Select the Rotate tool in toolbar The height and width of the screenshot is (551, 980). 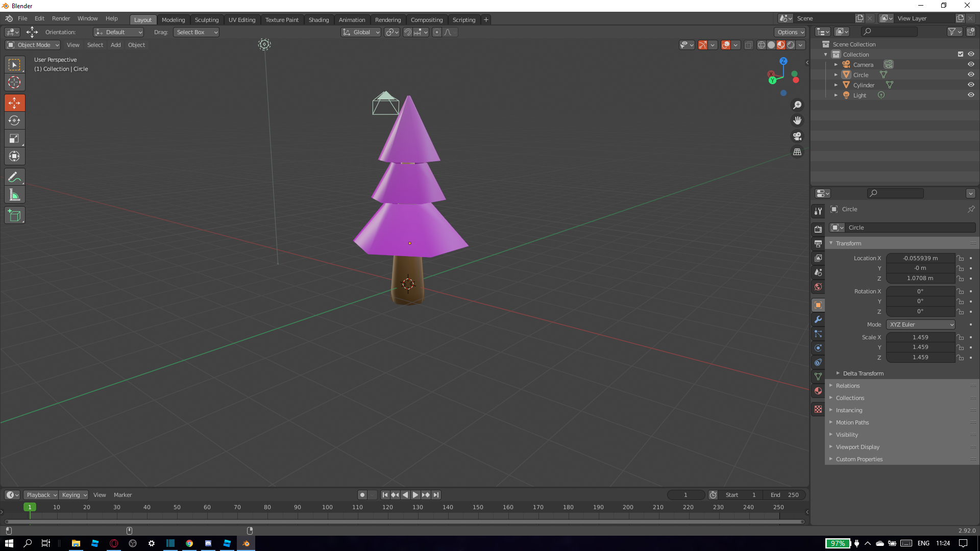point(14,121)
